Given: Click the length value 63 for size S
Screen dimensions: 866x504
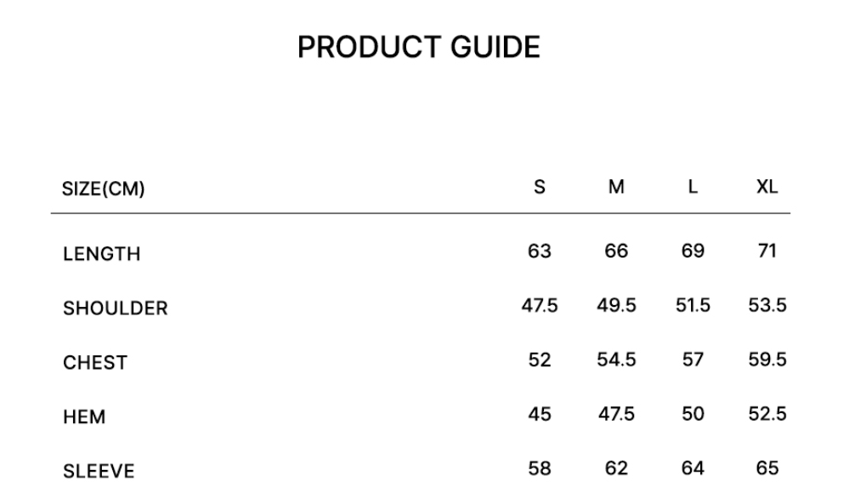Looking at the screenshot, I should coord(540,252).
